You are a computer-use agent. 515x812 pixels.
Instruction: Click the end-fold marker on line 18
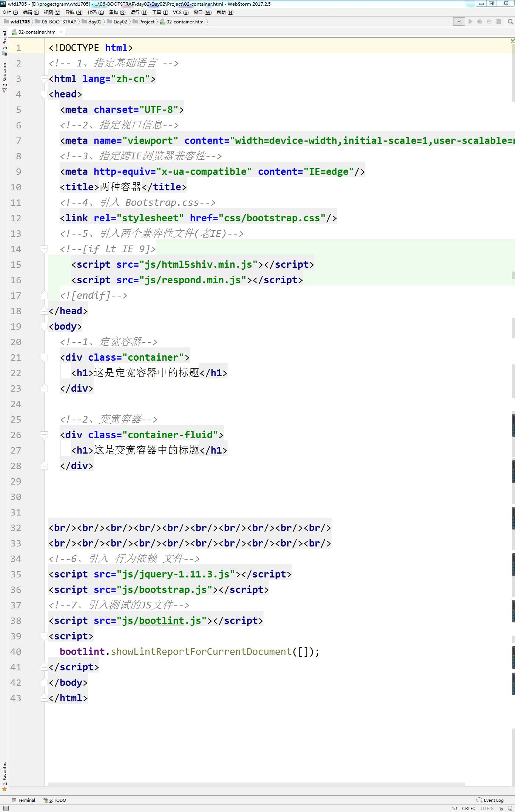44,311
